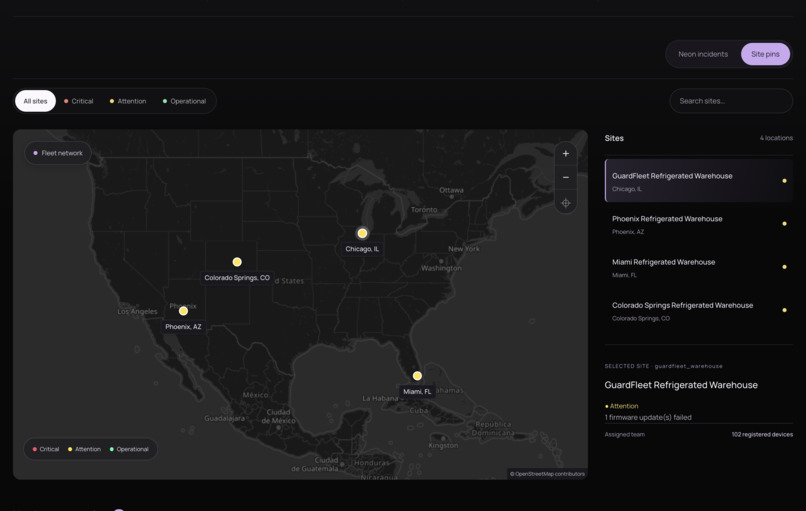
Task: Click the Phoenix, AZ map label
Action: click(x=183, y=327)
